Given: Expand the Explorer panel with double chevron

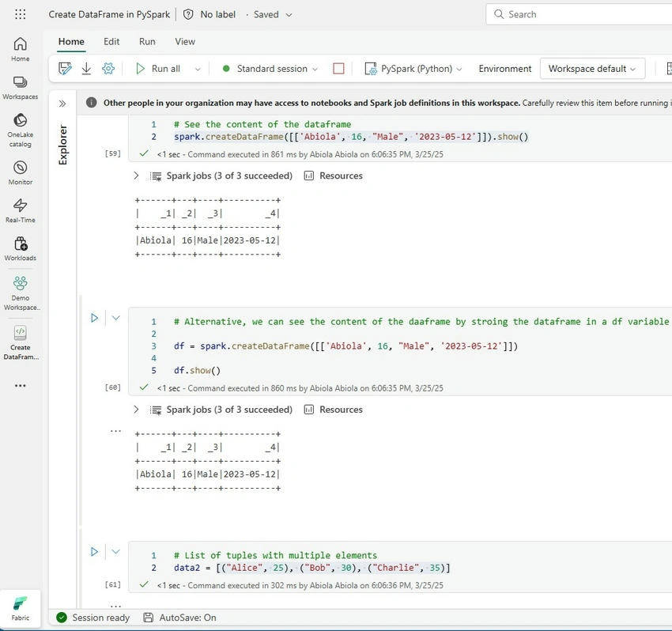Looking at the screenshot, I should pos(62,104).
